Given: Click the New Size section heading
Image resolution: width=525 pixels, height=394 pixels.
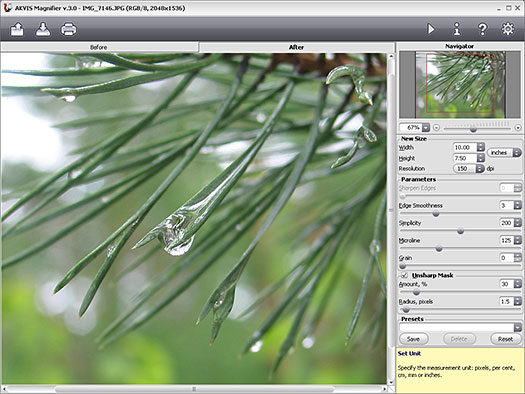Looking at the screenshot, I should (414, 139).
